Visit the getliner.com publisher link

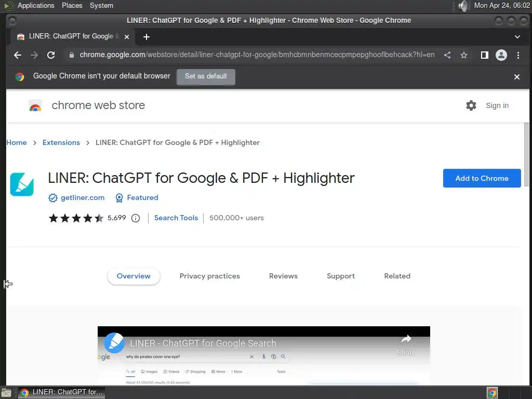pos(83,197)
